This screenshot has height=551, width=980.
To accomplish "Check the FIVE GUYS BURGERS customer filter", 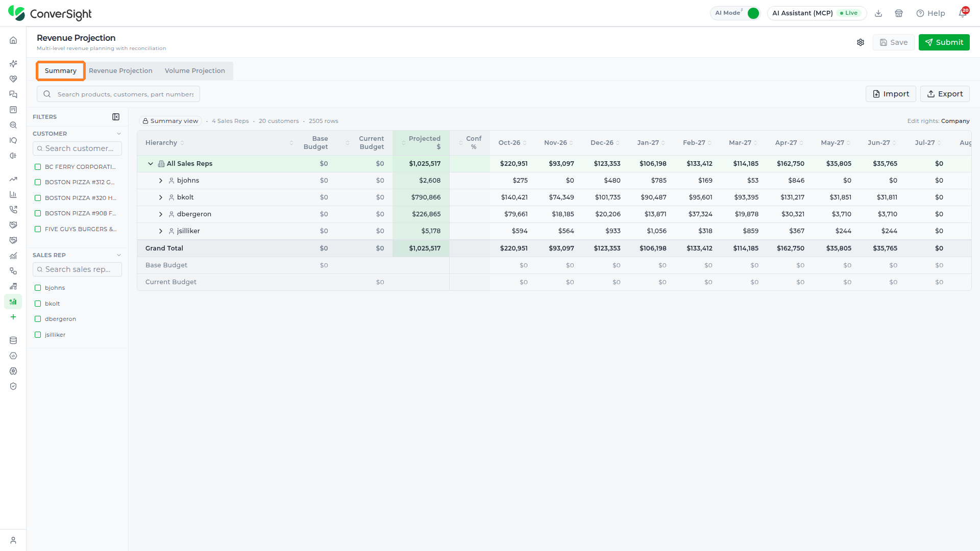I will point(38,229).
